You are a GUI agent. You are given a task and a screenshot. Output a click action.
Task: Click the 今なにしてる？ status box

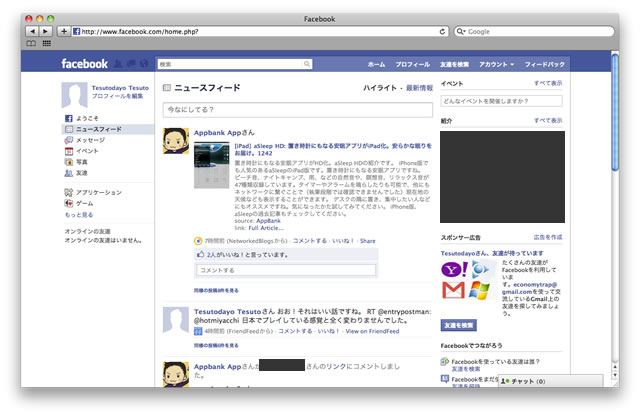coord(298,110)
